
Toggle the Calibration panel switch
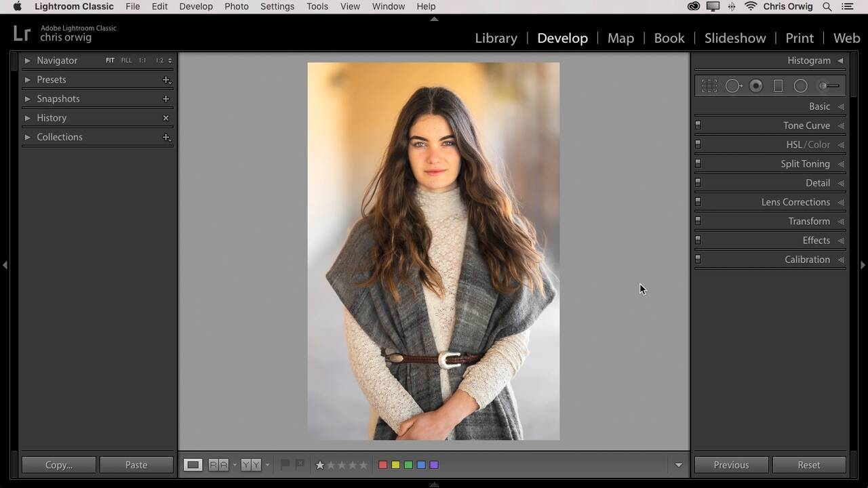698,259
